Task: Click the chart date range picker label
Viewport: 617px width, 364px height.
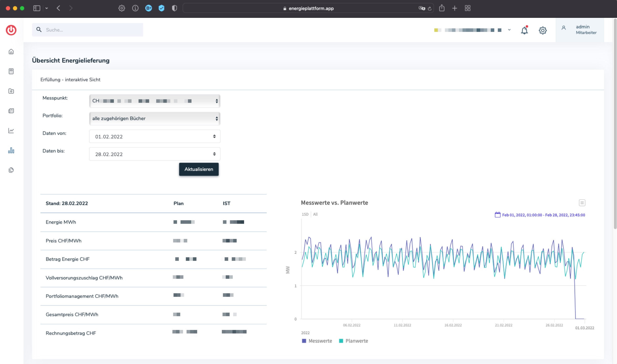Action: (x=540, y=215)
